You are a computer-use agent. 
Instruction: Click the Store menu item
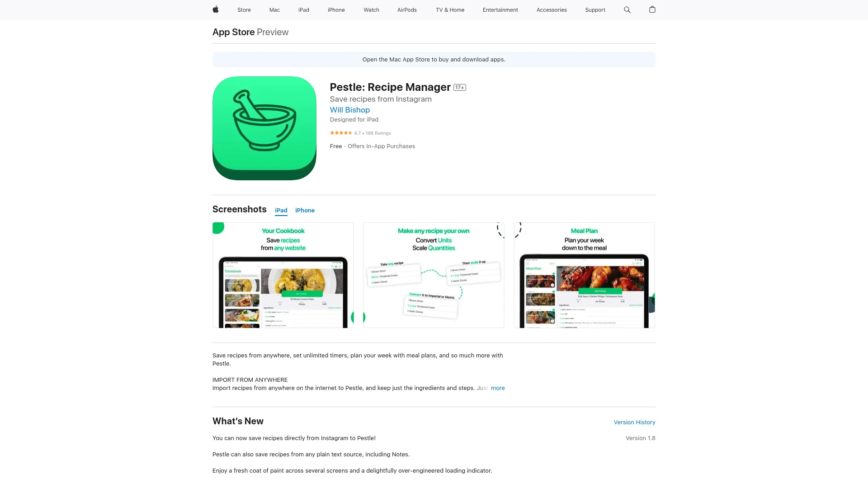coord(244,9)
